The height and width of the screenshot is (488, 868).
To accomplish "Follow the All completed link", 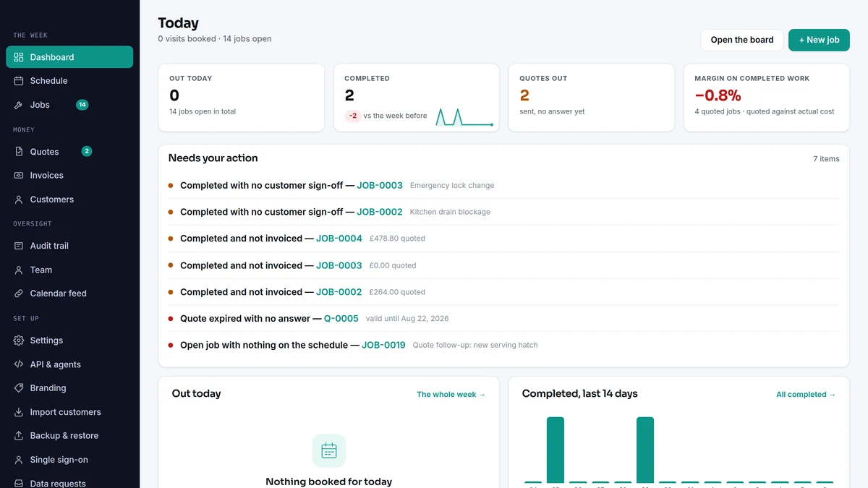I will tap(806, 395).
